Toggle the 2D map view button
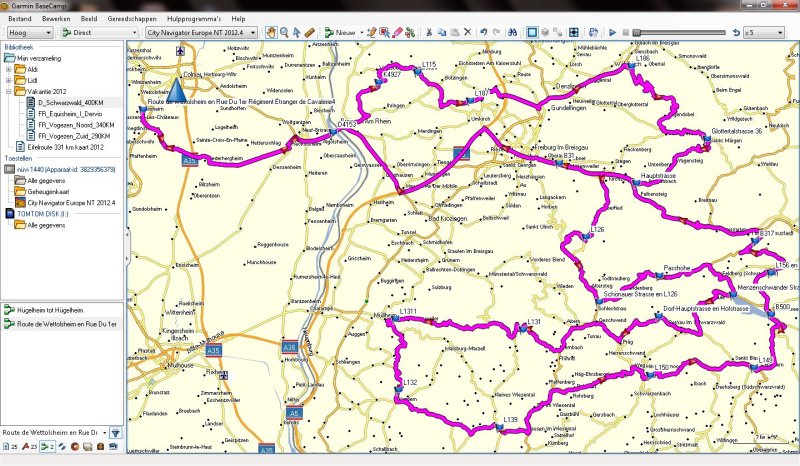 tap(532, 33)
